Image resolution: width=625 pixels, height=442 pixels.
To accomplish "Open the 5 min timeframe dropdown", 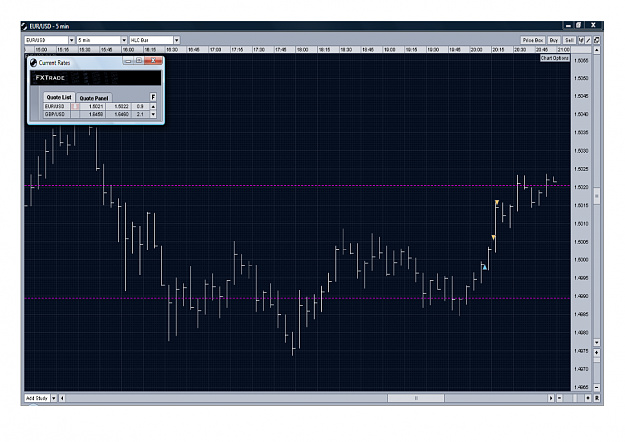I will point(124,40).
